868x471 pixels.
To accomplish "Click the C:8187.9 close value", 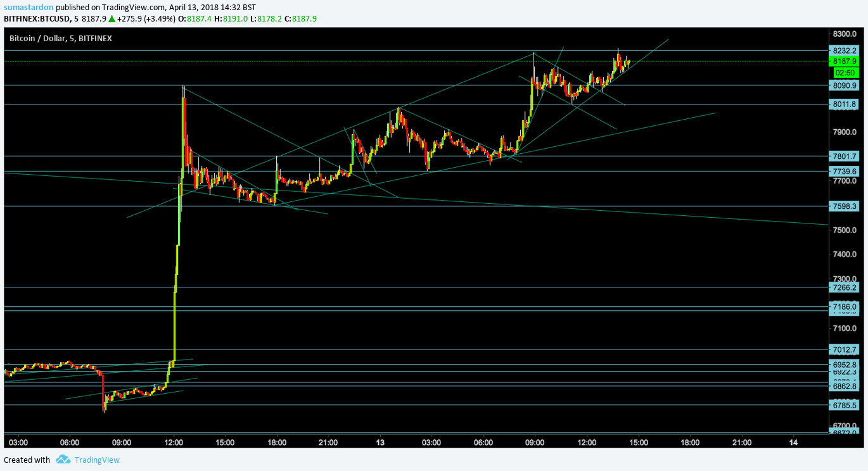I will click(301, 18).
